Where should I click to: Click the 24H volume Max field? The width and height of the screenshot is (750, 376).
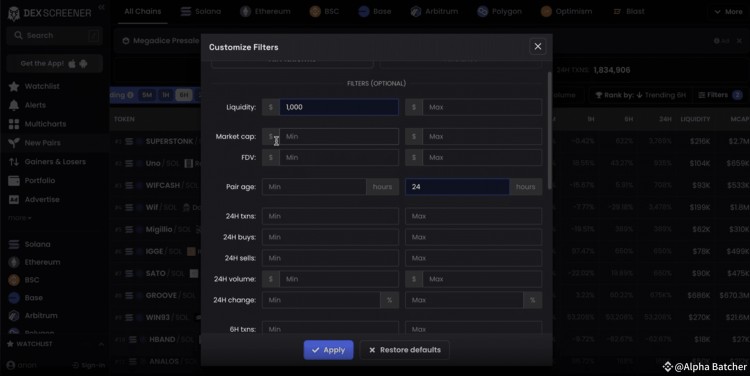coord(482,279)
